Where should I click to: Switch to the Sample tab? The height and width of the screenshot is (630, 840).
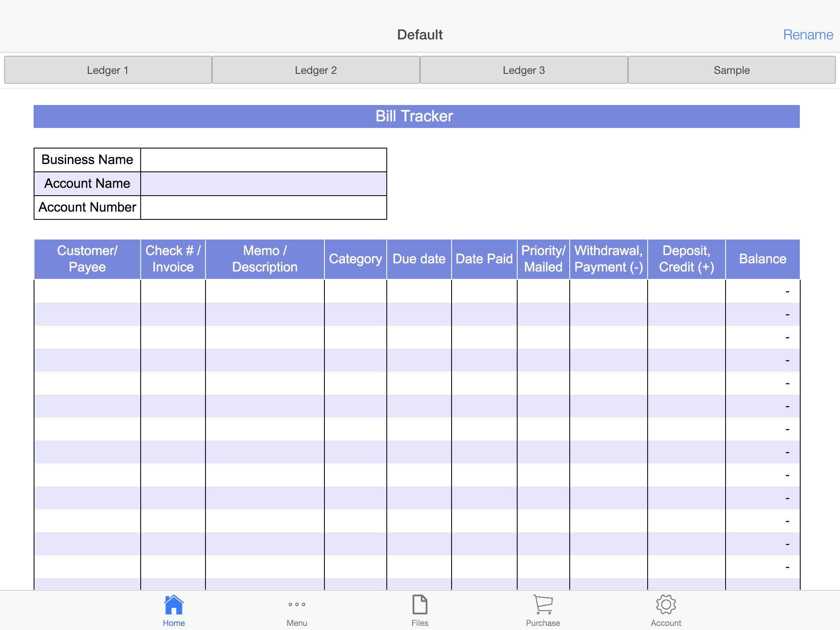click(x=732, y=70)
